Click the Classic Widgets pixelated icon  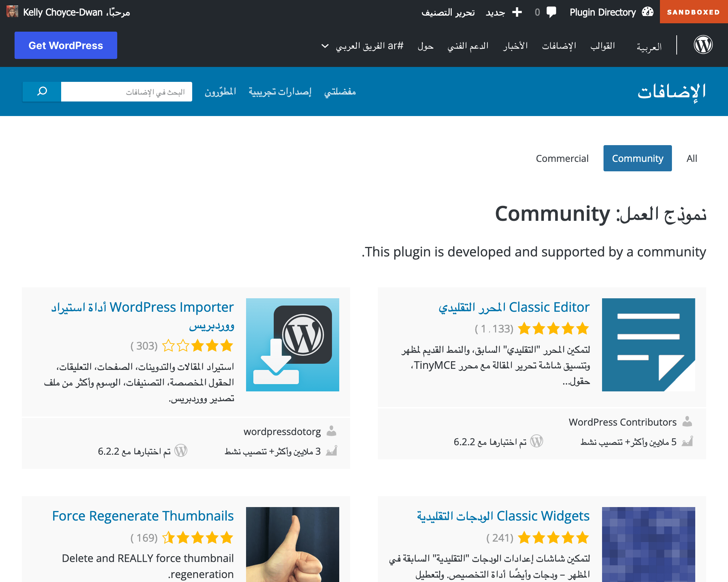[648, 544]
